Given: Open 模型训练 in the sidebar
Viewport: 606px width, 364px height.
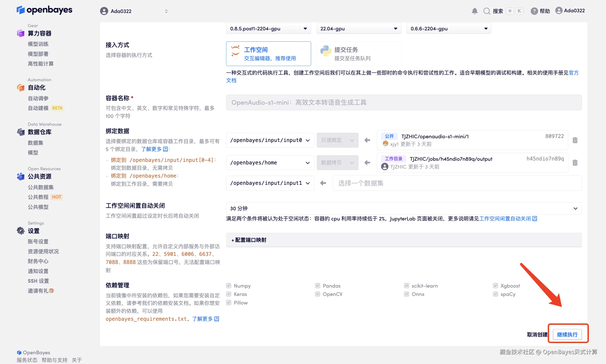Looking at the screenshot, I should pos(38,44).
